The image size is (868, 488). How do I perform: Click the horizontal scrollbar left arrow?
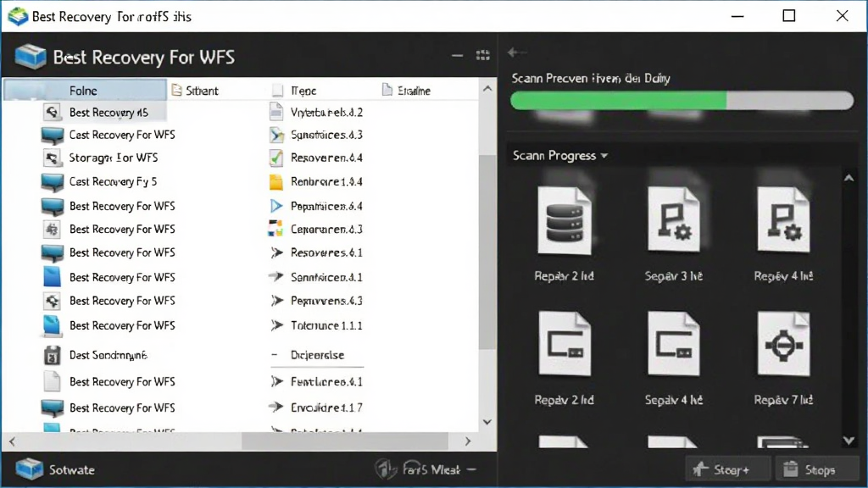[12, 441]
